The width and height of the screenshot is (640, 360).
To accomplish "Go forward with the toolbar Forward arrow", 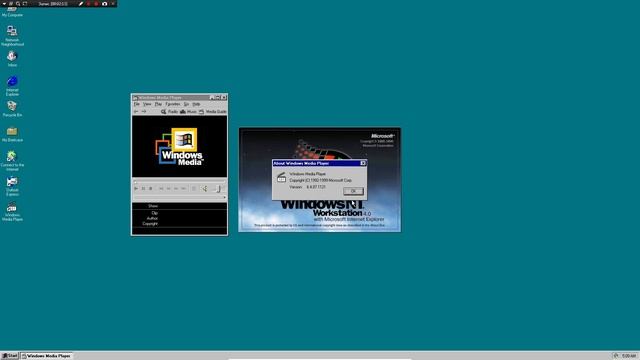I will (x=144, y=111).
